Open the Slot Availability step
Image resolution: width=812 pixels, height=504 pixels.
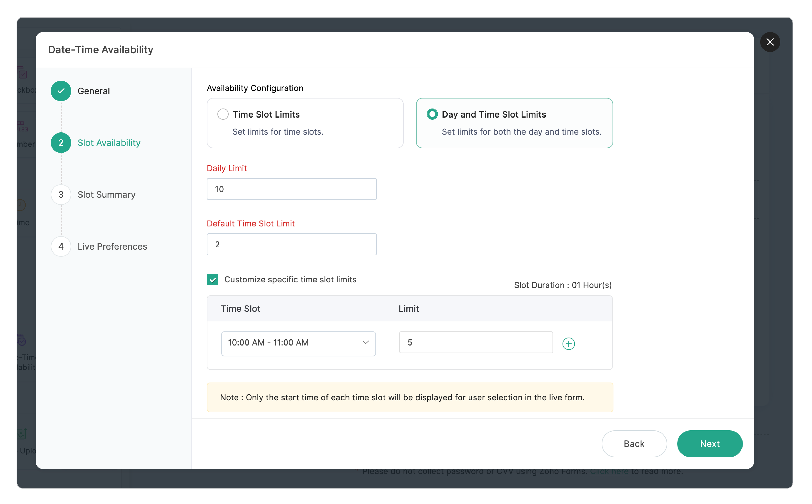pyautogui.click(x=109, y=143)
